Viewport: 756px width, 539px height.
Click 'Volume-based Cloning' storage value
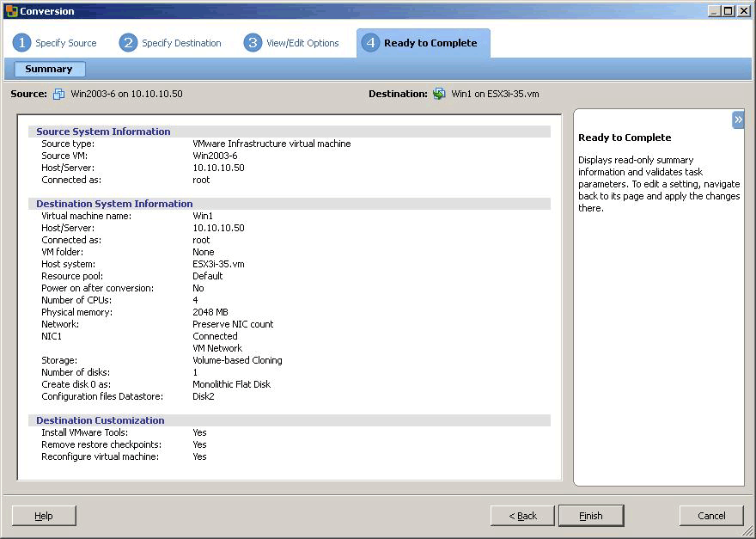237,360
